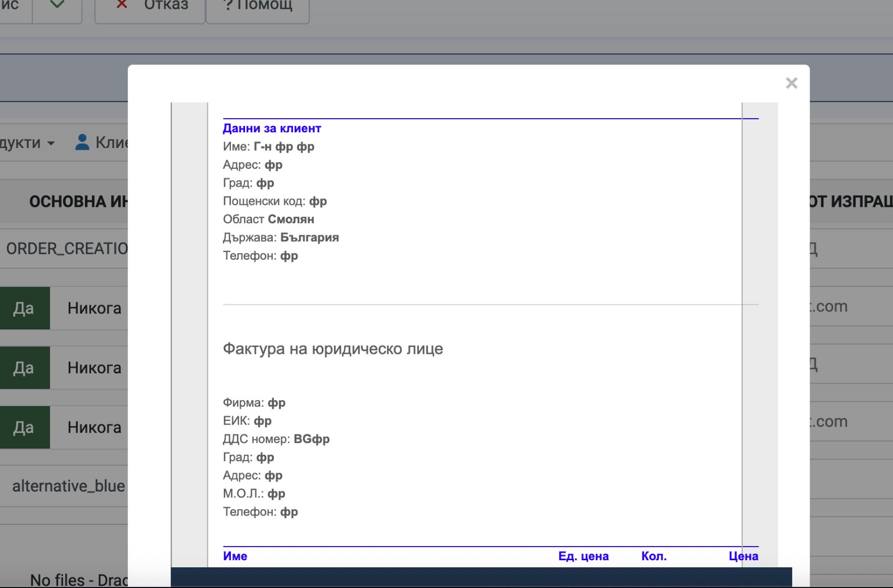
Task: Toggle the middle Да switch
Action: click(25, 367)
